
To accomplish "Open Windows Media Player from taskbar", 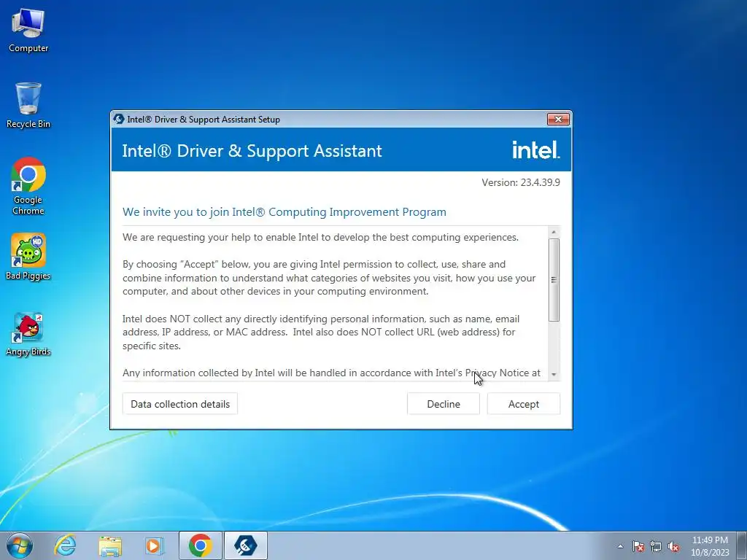I will 154,545.
